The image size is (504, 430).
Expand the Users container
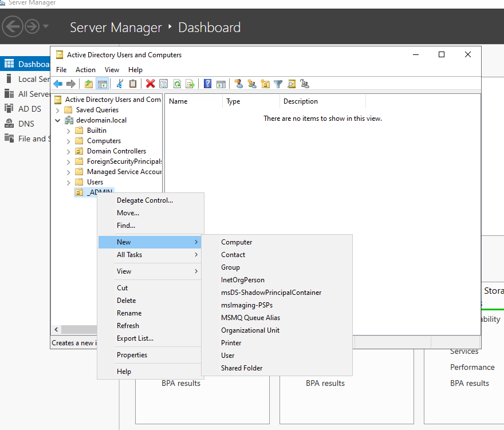coord(69,183)
